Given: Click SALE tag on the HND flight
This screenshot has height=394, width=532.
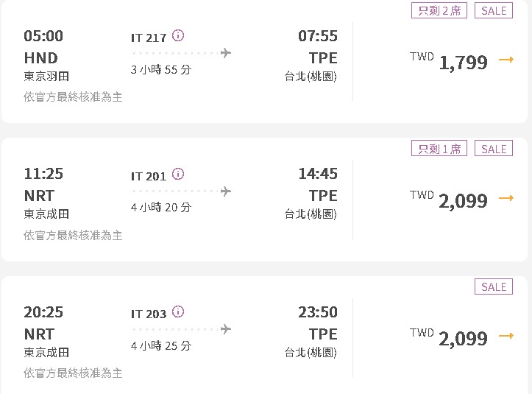Looking at the screenshot, I should tap(494, 10).
